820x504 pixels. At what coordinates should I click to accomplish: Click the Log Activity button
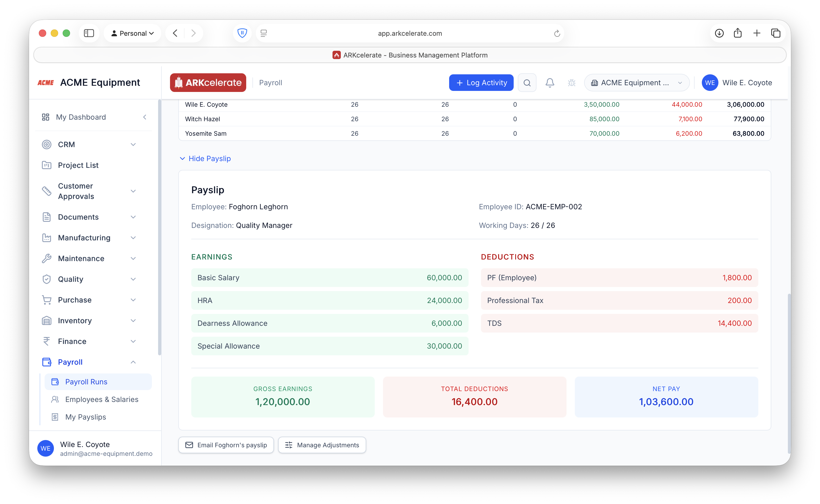(481, 83)
